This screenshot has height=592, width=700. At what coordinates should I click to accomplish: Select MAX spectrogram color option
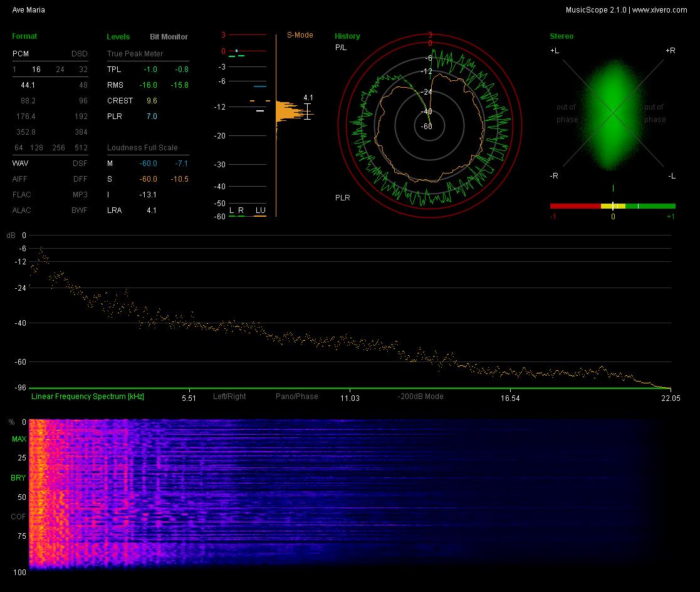(19, 439)
